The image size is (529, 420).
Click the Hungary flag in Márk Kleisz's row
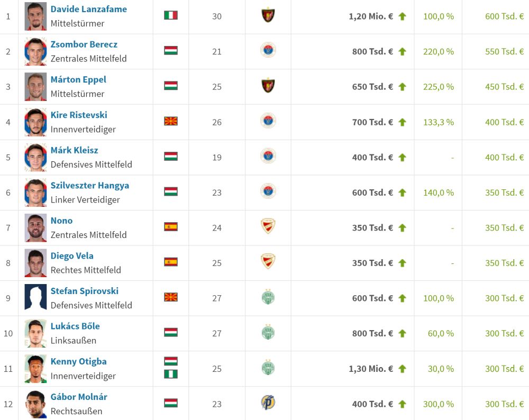click(171, 156)
